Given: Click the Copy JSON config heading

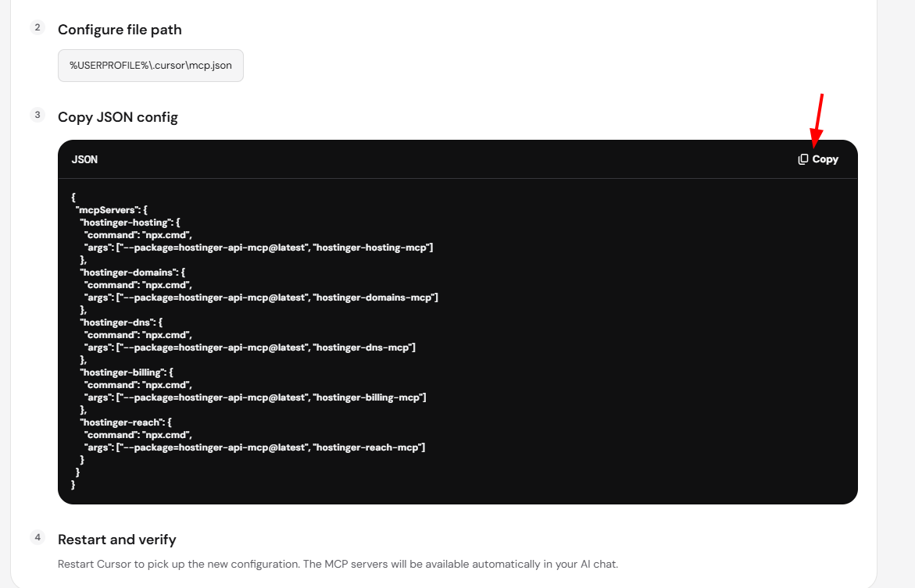Looking at the screenshot, I should click(x=118, y=117).
